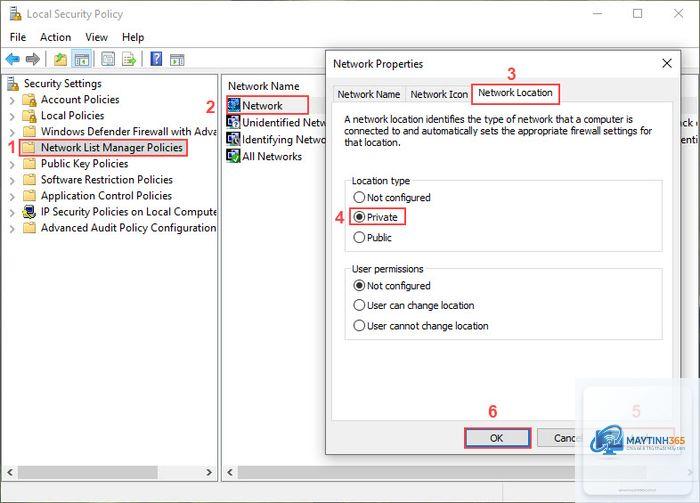
Task: Click the Public Key Policies folder icon
Action: pyautogui.click(x=29, y=163)
